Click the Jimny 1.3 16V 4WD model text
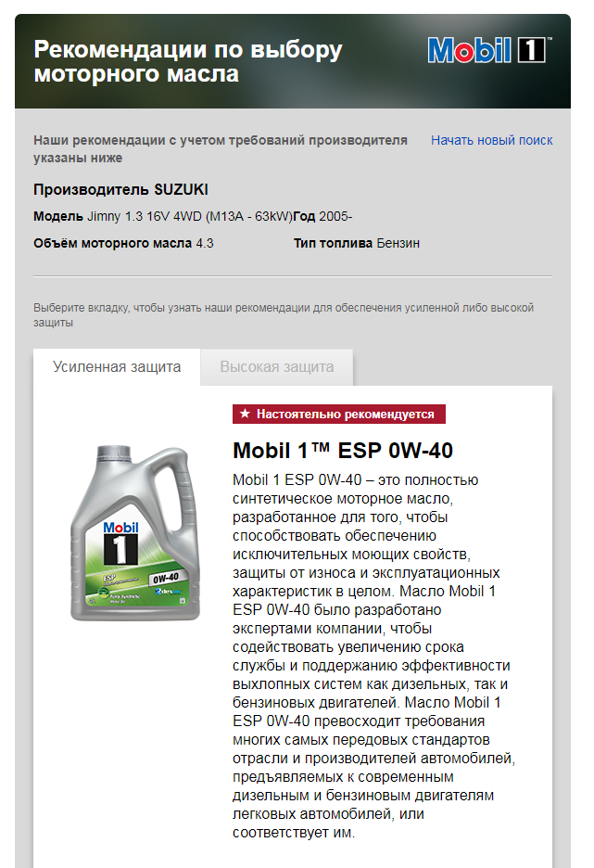Viewport: 594px width, 868px height. tap(190, 216)
